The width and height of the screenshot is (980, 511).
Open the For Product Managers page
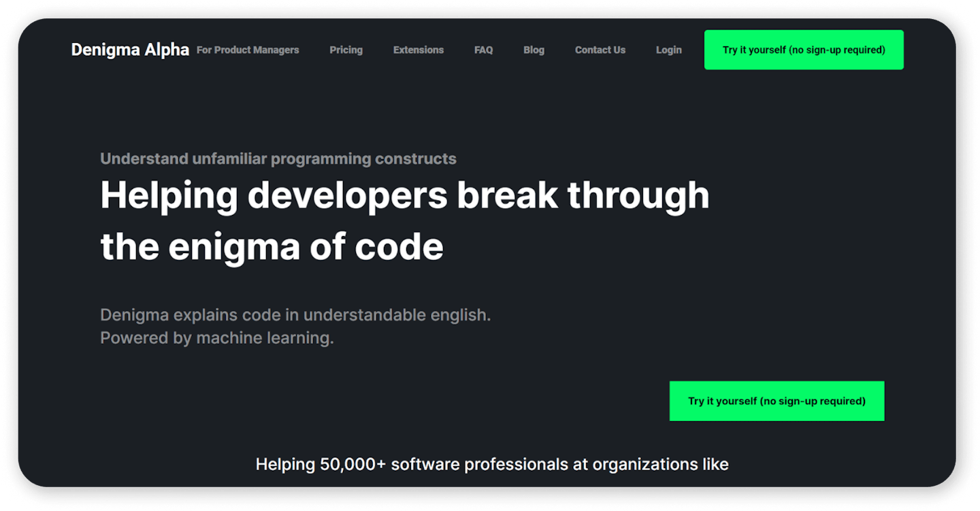click(x=248, y=50)
